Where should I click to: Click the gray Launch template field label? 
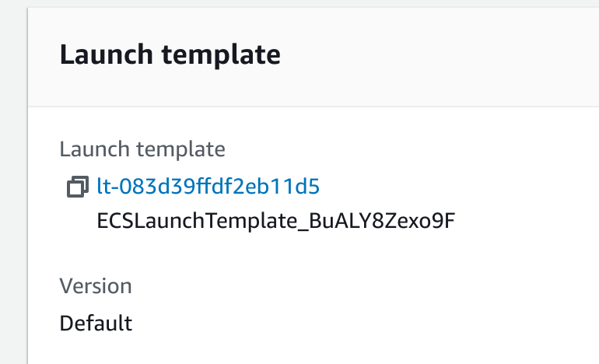point(142,149)
